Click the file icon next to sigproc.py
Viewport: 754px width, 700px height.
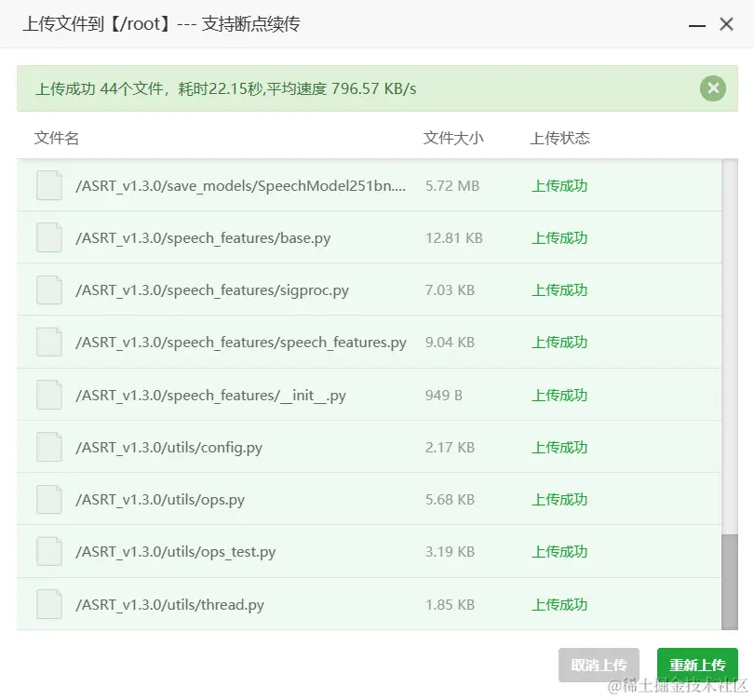(49, 289)
